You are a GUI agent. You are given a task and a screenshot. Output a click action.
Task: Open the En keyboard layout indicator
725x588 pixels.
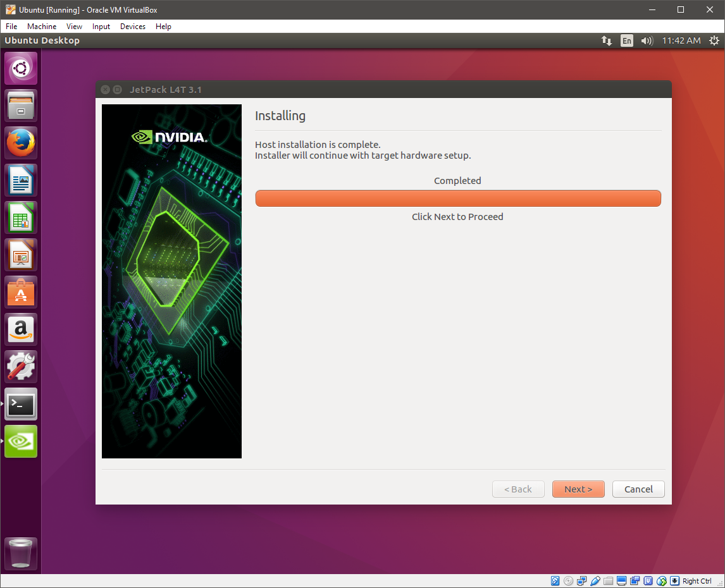tap(626, 40)
